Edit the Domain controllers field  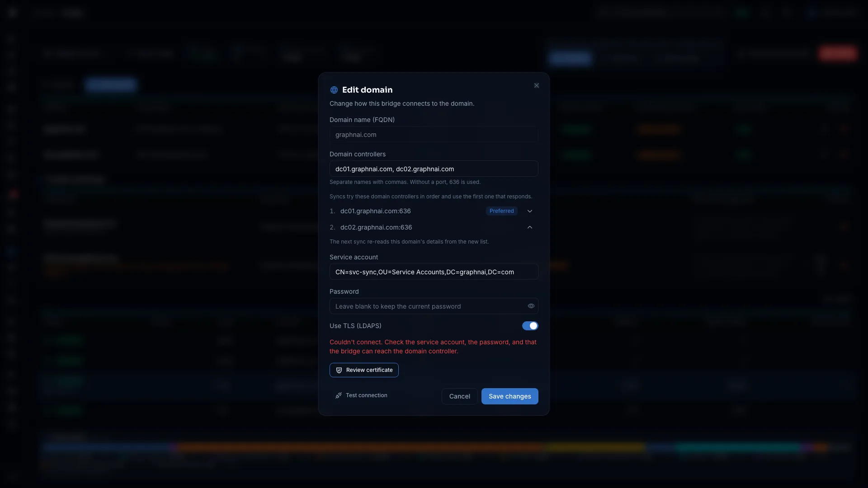(434, 169)
